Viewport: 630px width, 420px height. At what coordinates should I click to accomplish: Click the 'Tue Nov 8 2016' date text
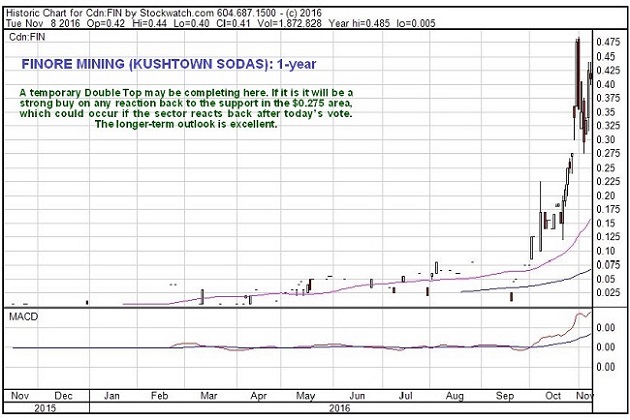[x=43, y=23]
